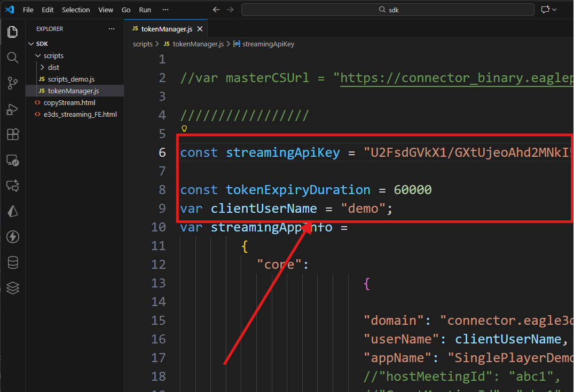Click the streamingApiKey breadcrumb item

click(x=268, y=44)
